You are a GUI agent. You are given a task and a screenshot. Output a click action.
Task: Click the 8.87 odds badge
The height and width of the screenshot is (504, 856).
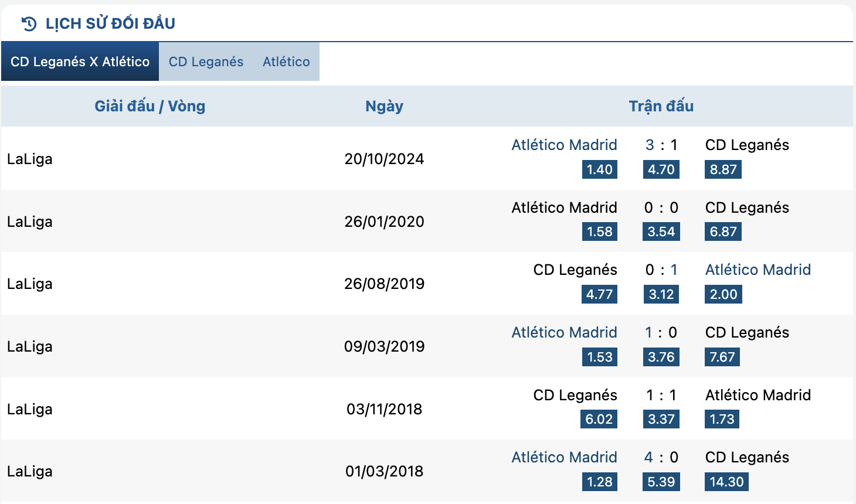[x=723, y=169]
